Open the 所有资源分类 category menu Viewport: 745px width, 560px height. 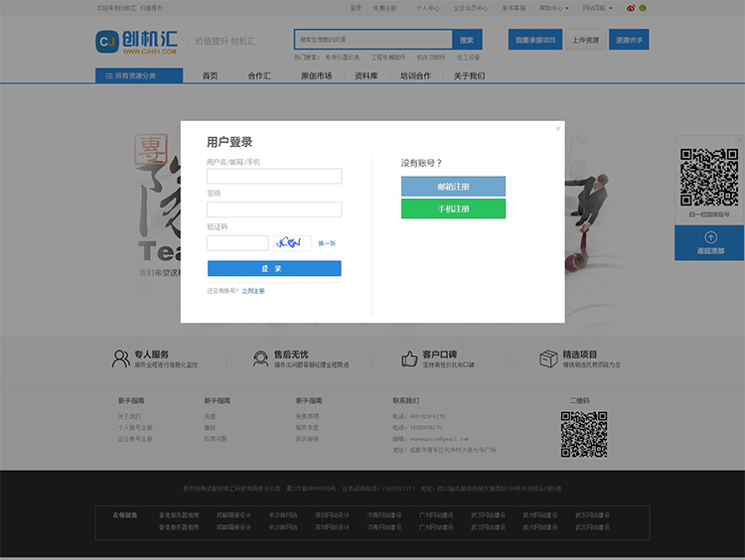(x=139, y=75)
